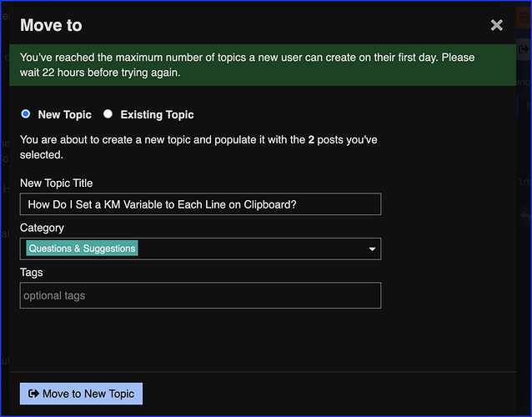Click the 'New Topic Title' label
The height and width of the screenshot is (417, 532).
[57, 183]
